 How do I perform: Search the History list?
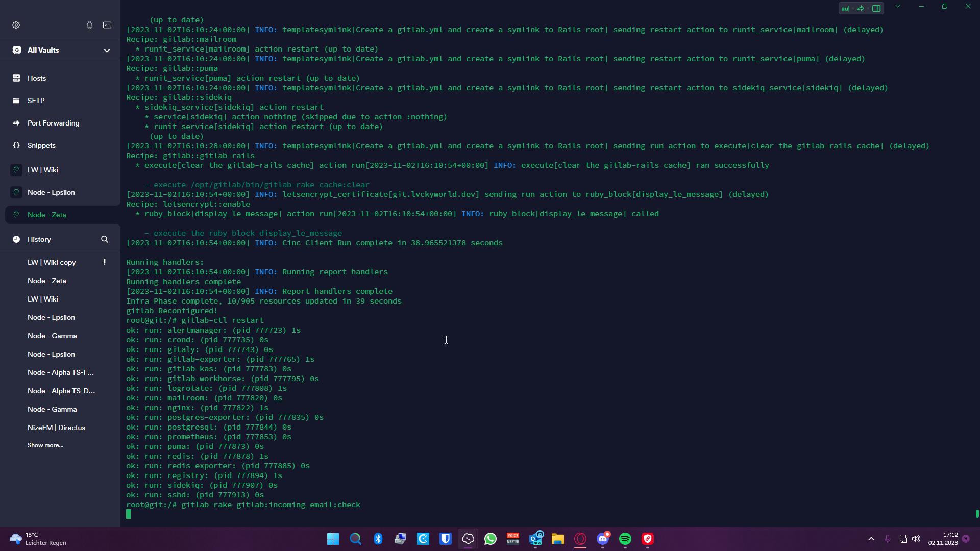105,239
